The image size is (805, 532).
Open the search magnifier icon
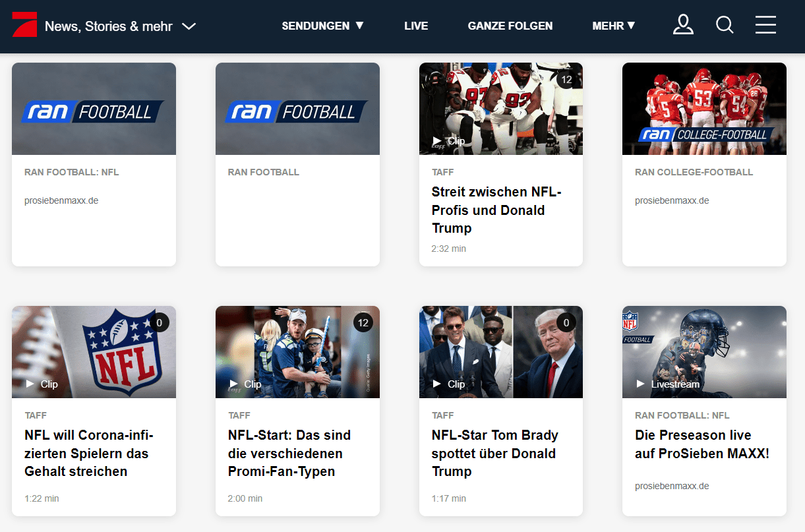point(725,25)
